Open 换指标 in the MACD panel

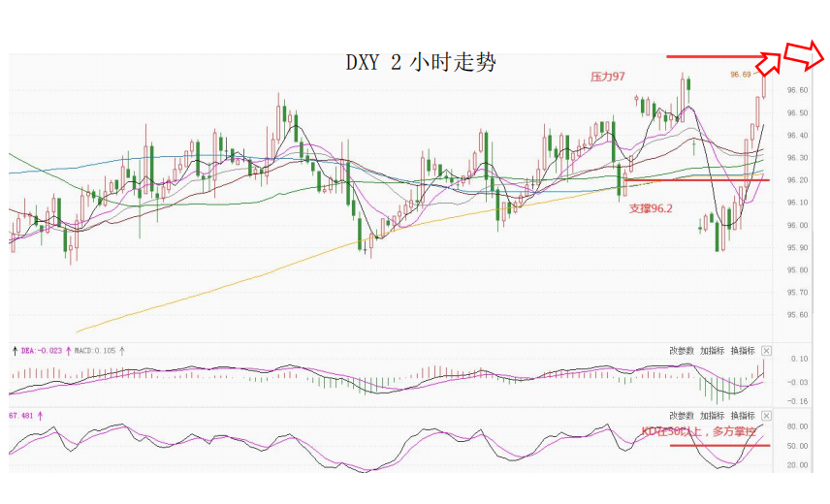743,351
